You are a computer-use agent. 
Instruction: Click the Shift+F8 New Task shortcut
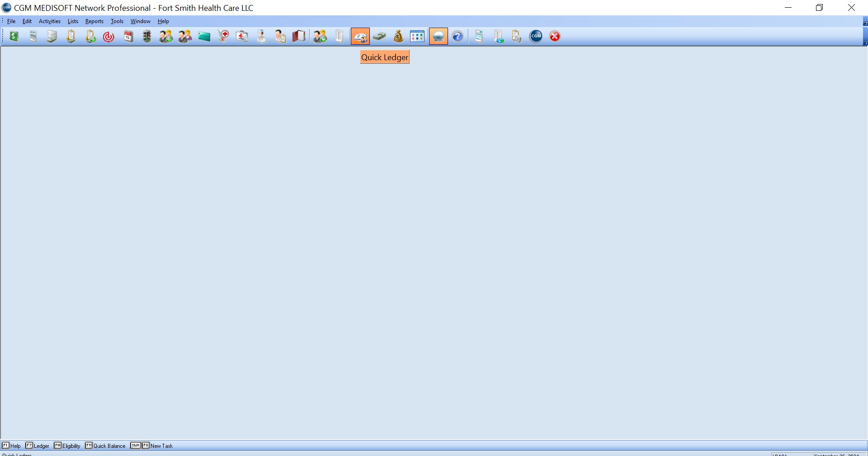[151, 446]
